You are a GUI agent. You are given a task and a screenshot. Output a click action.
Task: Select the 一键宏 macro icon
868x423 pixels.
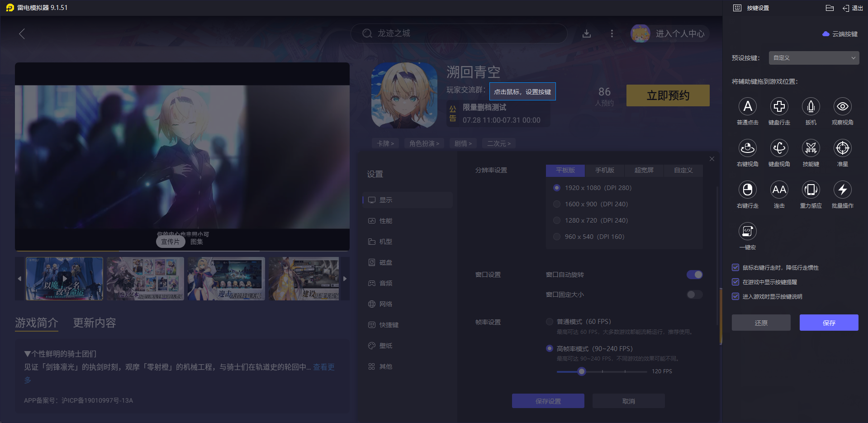click(748, 231)
